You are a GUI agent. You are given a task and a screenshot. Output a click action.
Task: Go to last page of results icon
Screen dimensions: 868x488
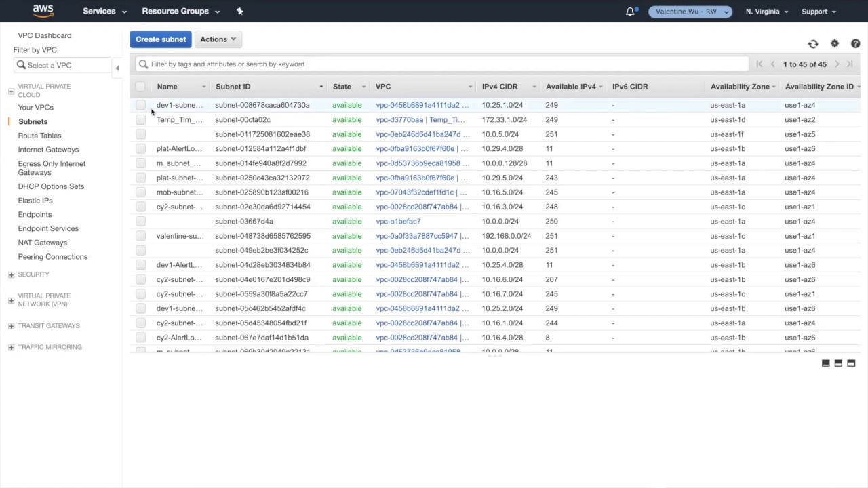pyautogui.click(x=850, y=64)
